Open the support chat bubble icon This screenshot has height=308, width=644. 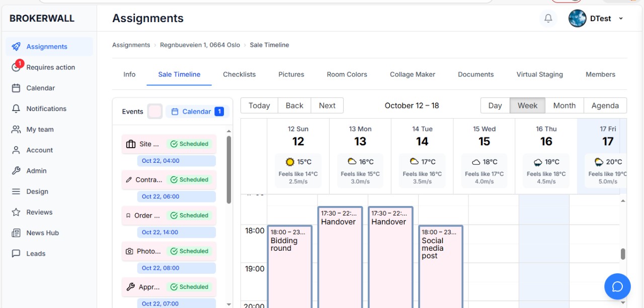tap(617, 286)
